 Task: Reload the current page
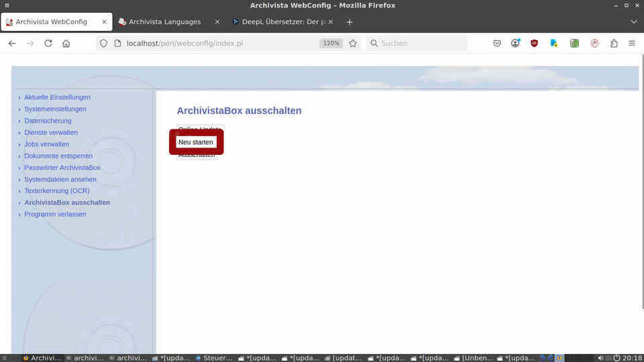coord(48,43)
